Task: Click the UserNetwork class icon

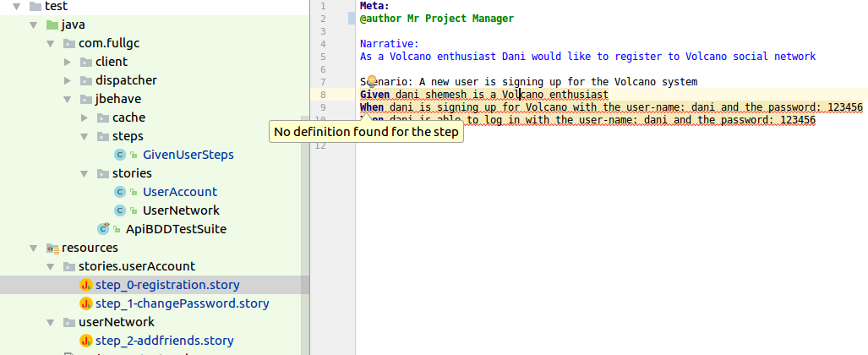Action: 120,210
